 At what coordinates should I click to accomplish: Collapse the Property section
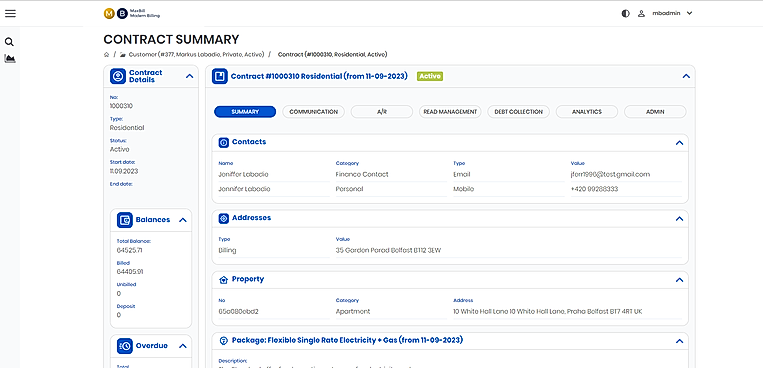click(679, 280)
